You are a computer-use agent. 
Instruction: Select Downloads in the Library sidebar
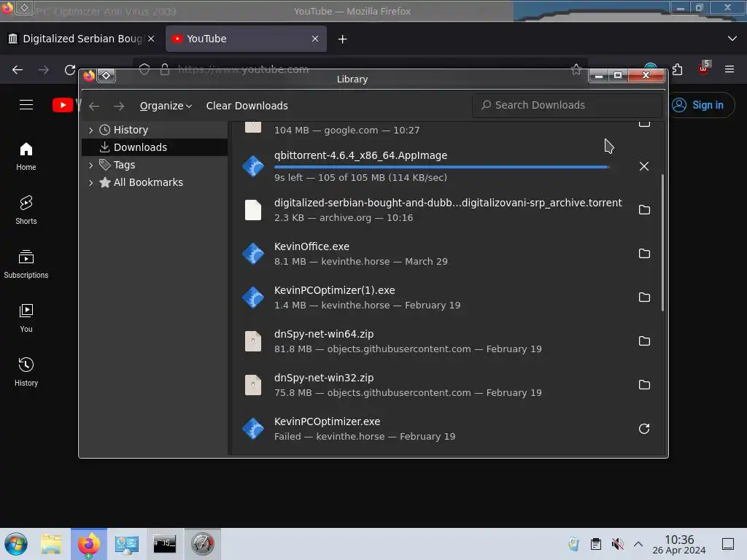(155, 147)
